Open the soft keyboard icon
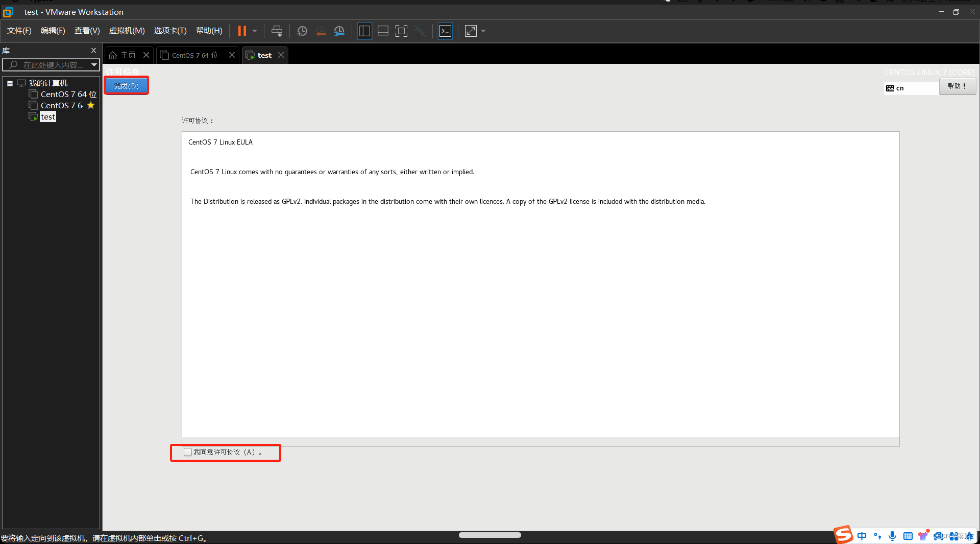Image resolution: width=980 pixels, height=544 pixels. coord(908,536)
